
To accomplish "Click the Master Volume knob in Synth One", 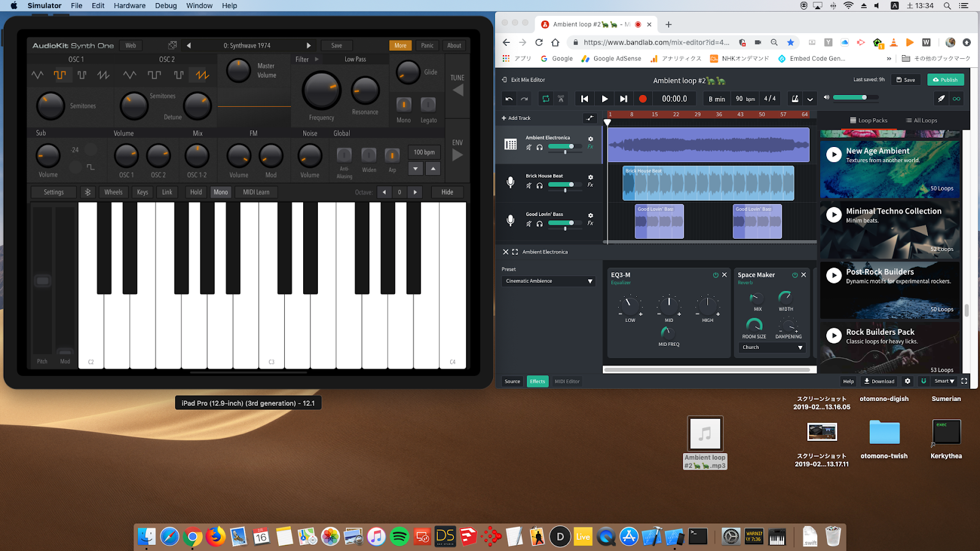I will (238, 71).
